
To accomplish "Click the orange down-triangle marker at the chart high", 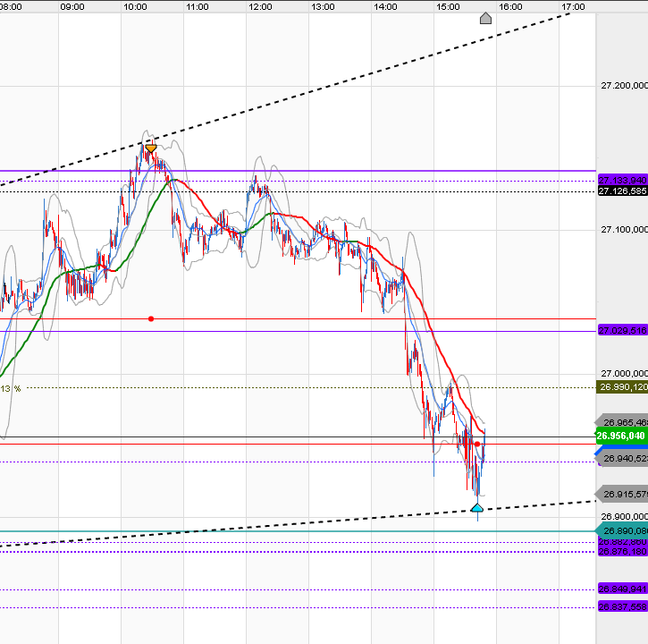I will pyautogui.click(x=151, y=148).
